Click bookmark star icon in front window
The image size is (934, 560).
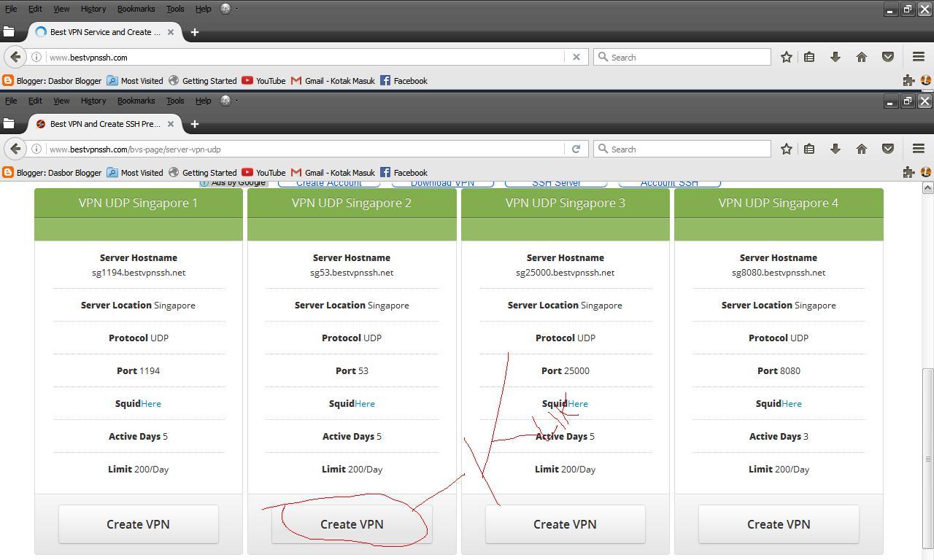pos(786,149)
